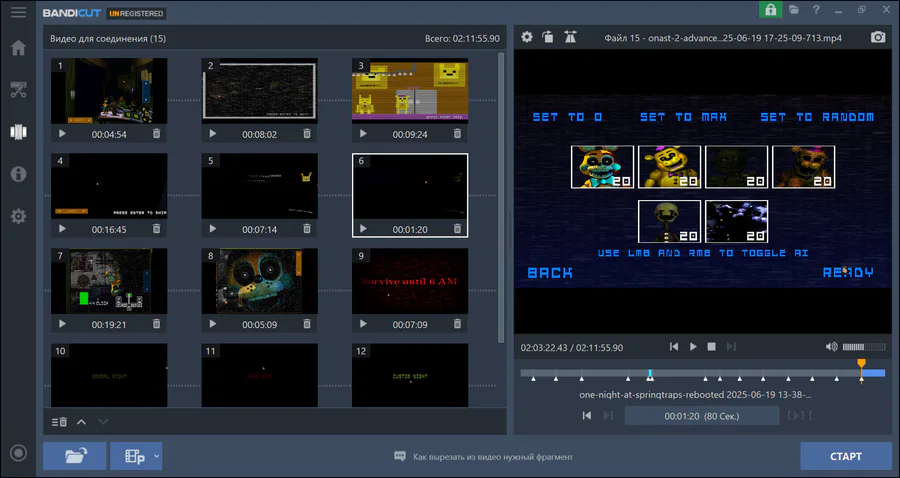Play the preview video
The width and height of the screenshot is (900, 478).
pos(693,347)
